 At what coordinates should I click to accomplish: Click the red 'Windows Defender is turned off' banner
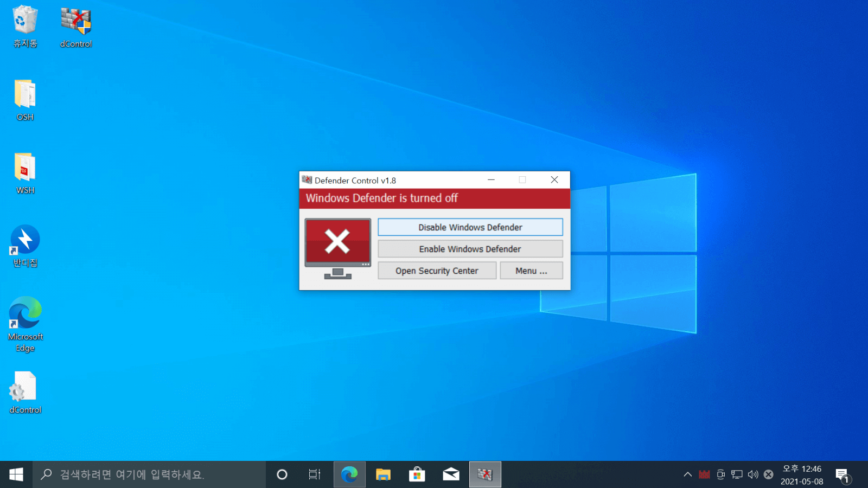coord(435,198)
